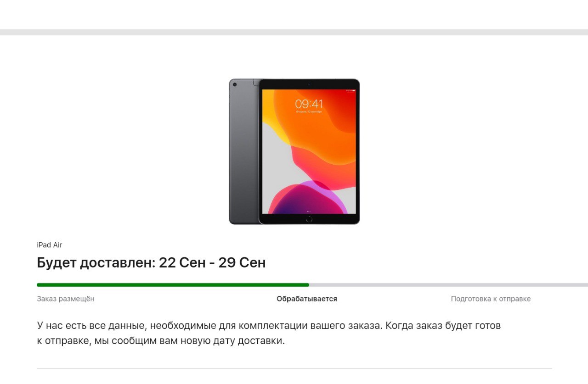Click the rear camera lens on iPad back
This screenshot has height=384, width=588.
tap(235, 84)
